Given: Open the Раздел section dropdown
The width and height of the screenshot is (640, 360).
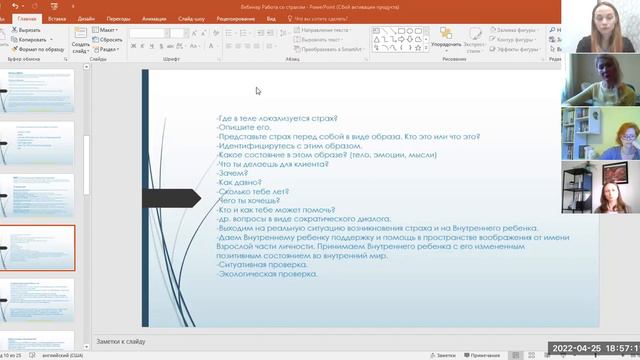Looking at the screenshot, I should (106, 49).
